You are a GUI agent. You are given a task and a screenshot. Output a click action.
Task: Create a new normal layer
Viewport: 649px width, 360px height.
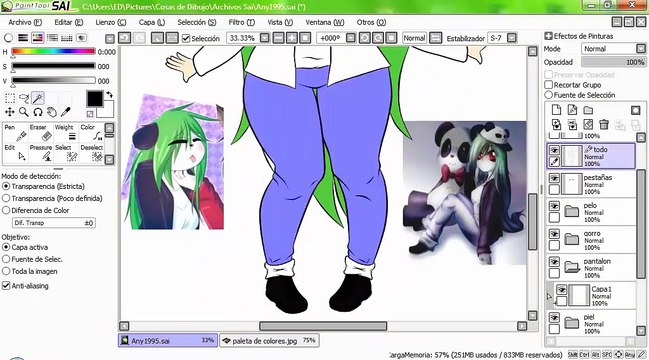point(557,110)
